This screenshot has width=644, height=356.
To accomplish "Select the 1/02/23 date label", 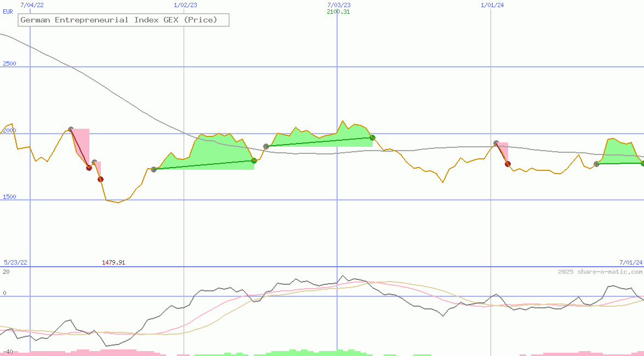I will pyautogui.click(x=185, y=5).
